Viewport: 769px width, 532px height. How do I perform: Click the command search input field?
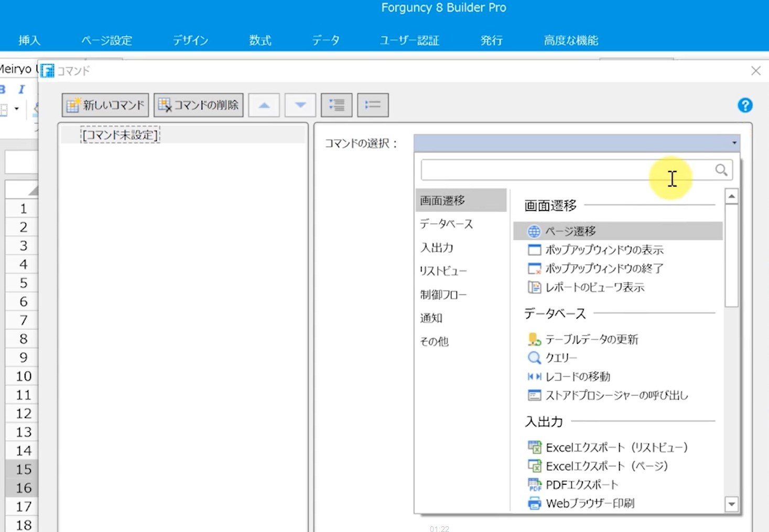tap(577, 170)
